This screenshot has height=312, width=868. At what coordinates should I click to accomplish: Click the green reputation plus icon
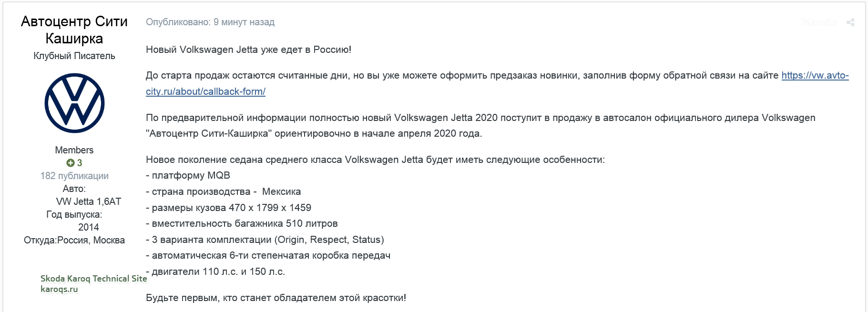pyautogui.click(x=70, y=163)
